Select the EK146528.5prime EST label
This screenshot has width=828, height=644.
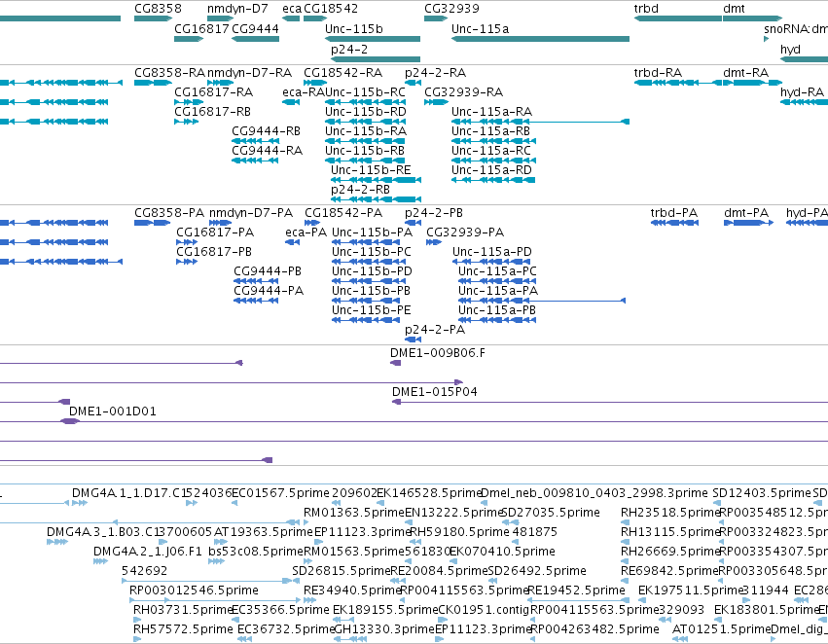tap(429, 493)
